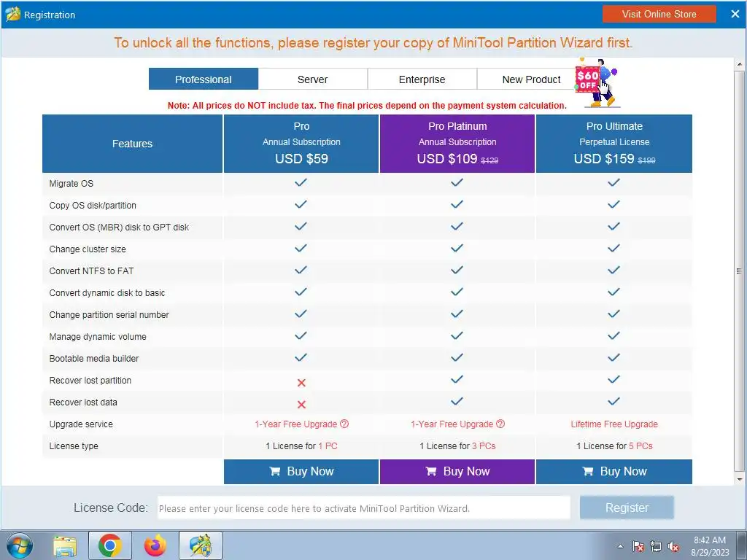Click scrollbar up arrow
The image size is (747, 560).
[x=740, y=64]
